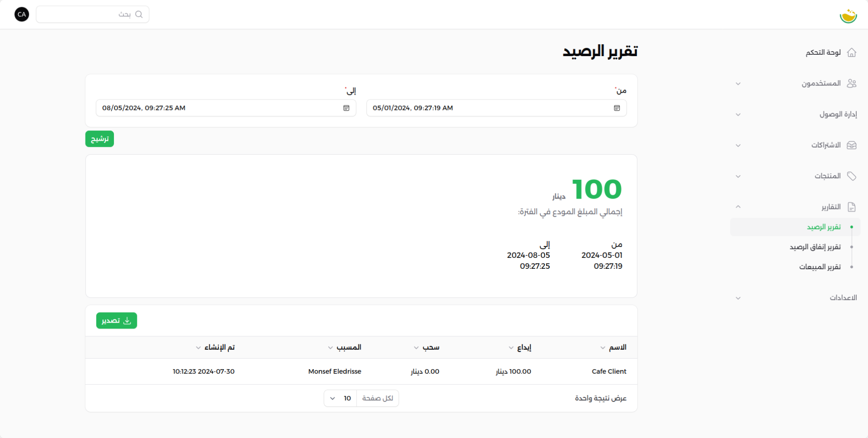
Task: Click the home icon beside لوحة التحكم
Action: coord(852,52)
